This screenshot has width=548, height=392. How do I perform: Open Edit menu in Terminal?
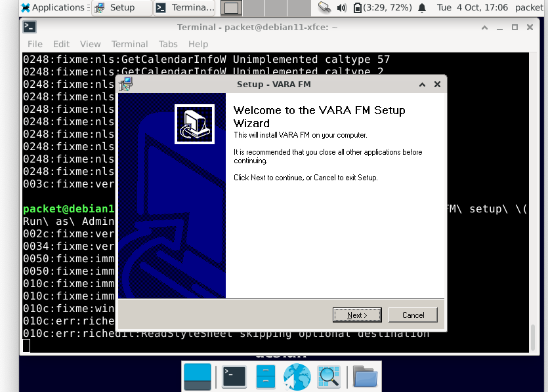pos(61,44)
